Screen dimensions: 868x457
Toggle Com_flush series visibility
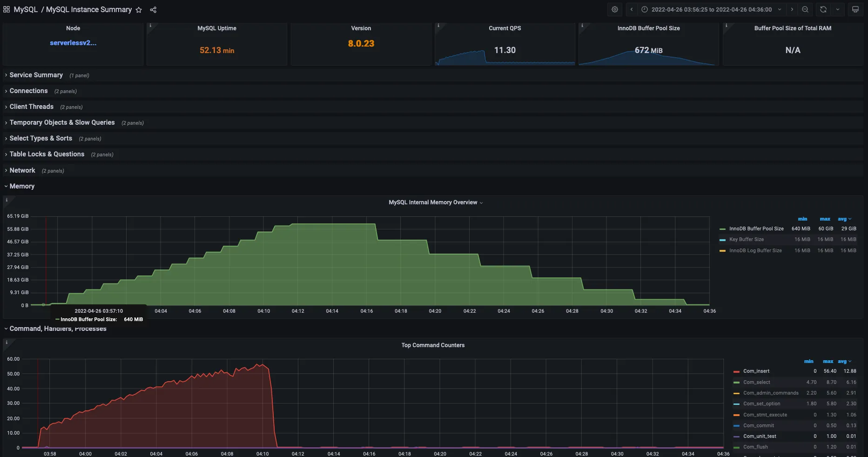point(755,447)
